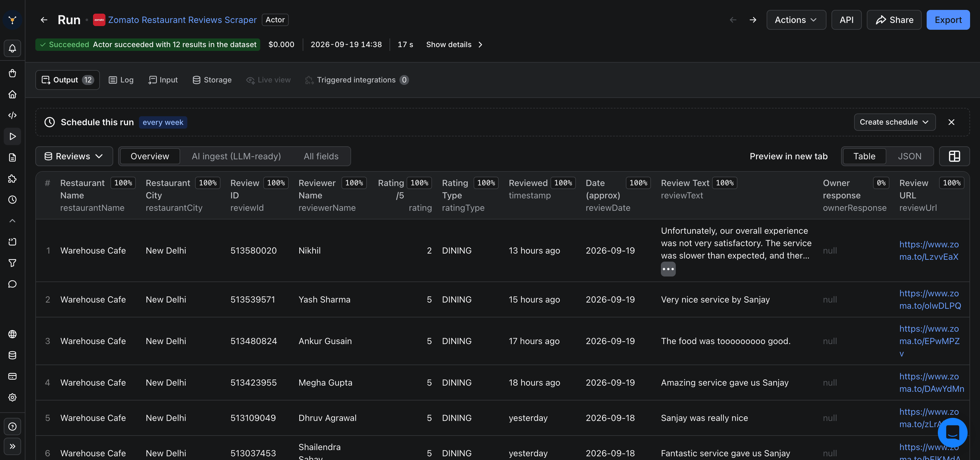Select the every week schedule badge
980x460 pixels.
tap(163, 122)
